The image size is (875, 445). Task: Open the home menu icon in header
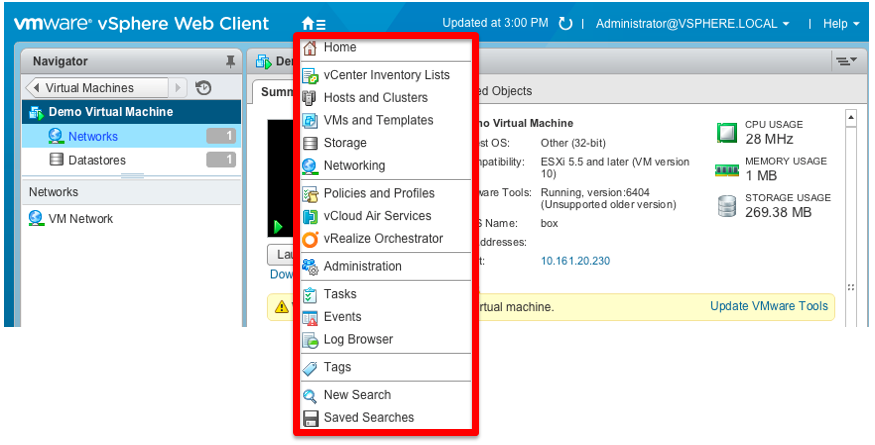click(x=314, y=24)
